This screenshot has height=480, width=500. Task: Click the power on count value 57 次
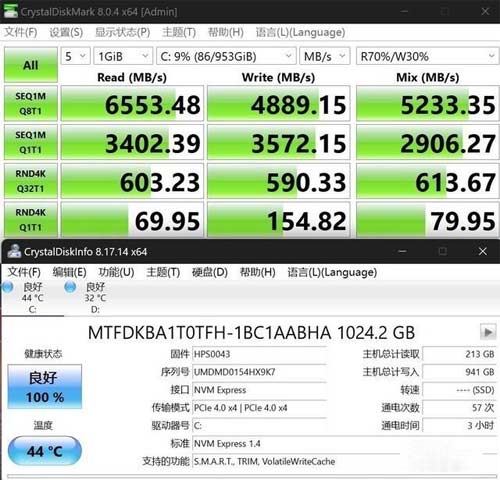coord(459,408)
